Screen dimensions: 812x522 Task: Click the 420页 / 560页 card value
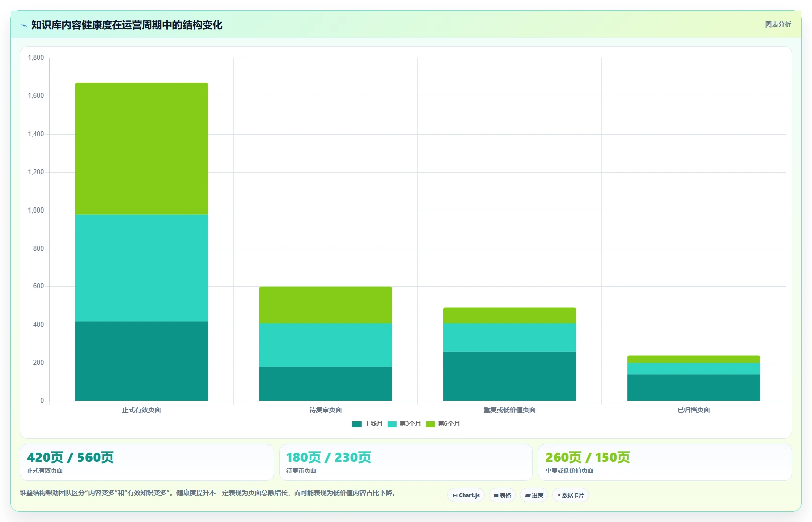70,457
